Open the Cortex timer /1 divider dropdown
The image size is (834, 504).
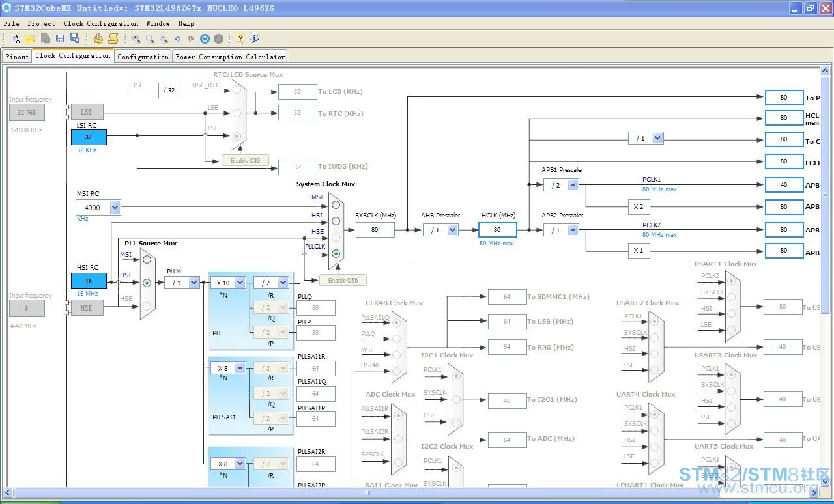coord(658,138)
